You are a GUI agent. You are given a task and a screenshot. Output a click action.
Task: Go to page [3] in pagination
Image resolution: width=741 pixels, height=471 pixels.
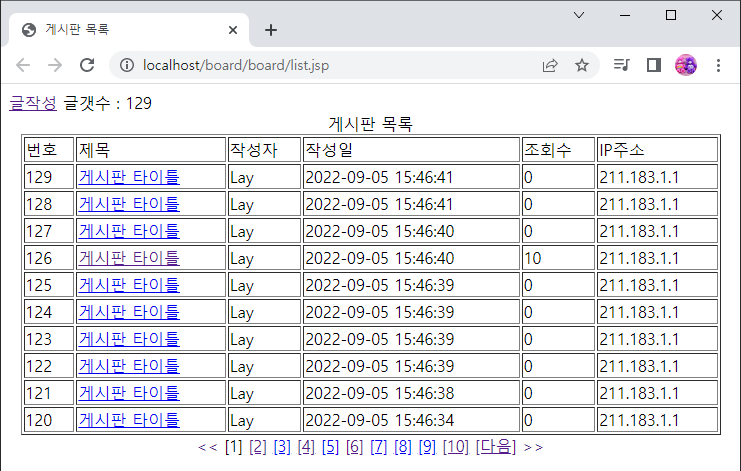(282, 447)
